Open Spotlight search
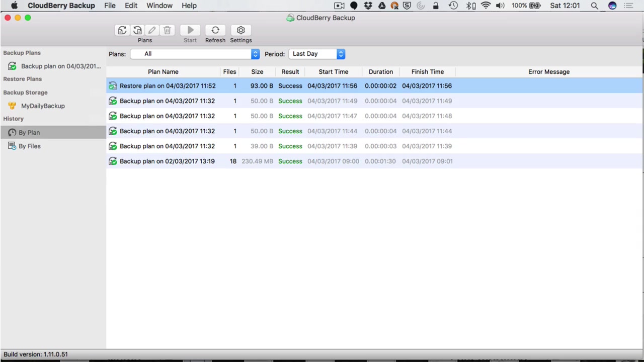Image resolution: width=644 pixels, height=362 pixels. coord(594,6)
